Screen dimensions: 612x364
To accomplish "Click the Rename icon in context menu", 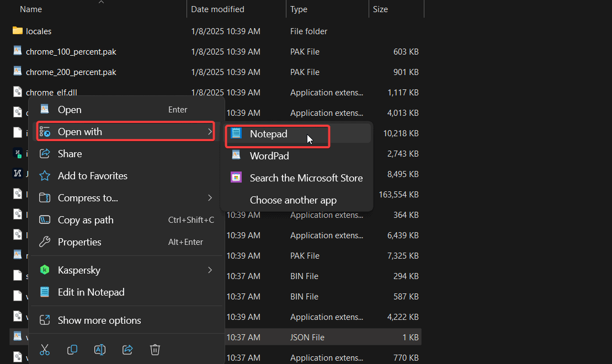I will (100, 350).
